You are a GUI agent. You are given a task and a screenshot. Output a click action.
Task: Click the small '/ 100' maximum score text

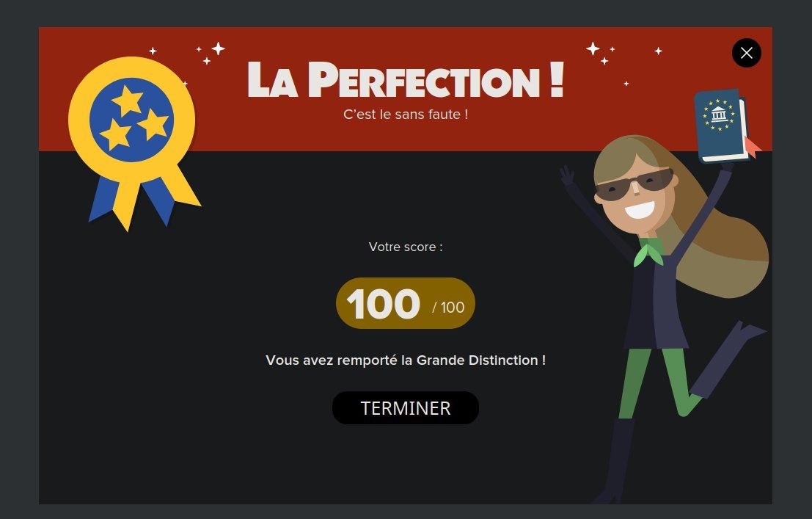[448, 308]
